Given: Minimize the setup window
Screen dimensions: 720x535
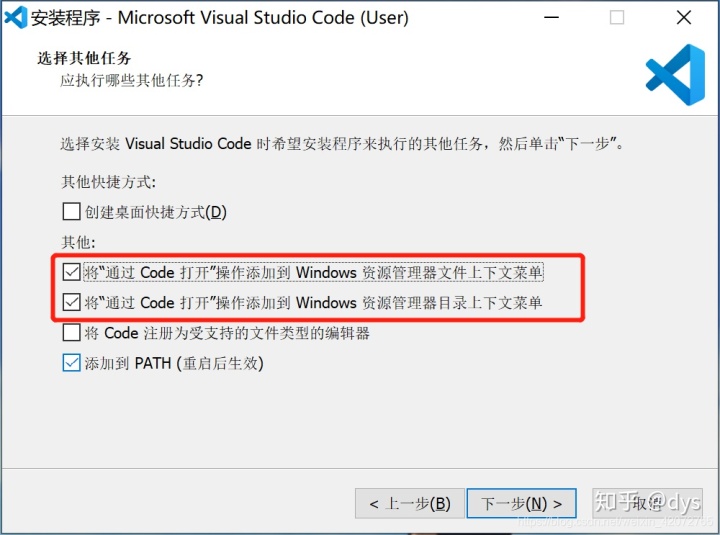Looking at the screenshot, I should (551, 17).
